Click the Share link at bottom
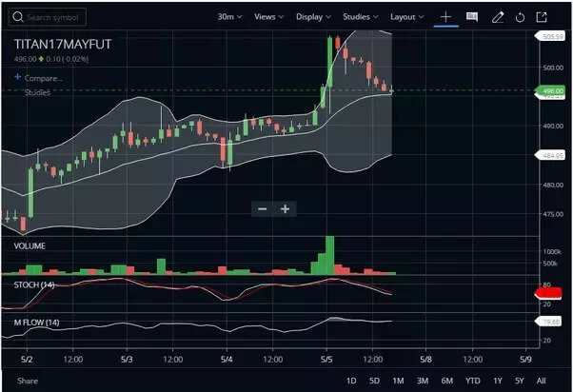Image resolution: width=573 pixels, height=392 pixels. tap(28, 381)
